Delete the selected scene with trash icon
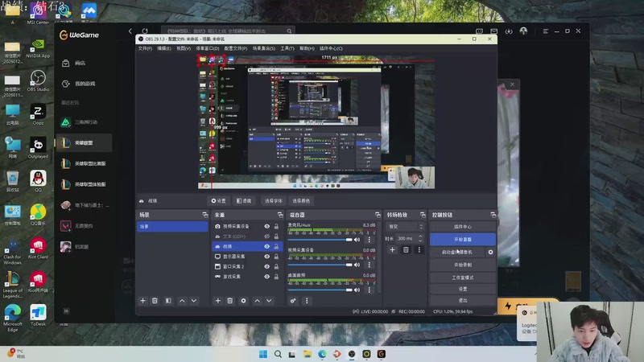Screen dimensions: 644x362 (x=155, y=301)
